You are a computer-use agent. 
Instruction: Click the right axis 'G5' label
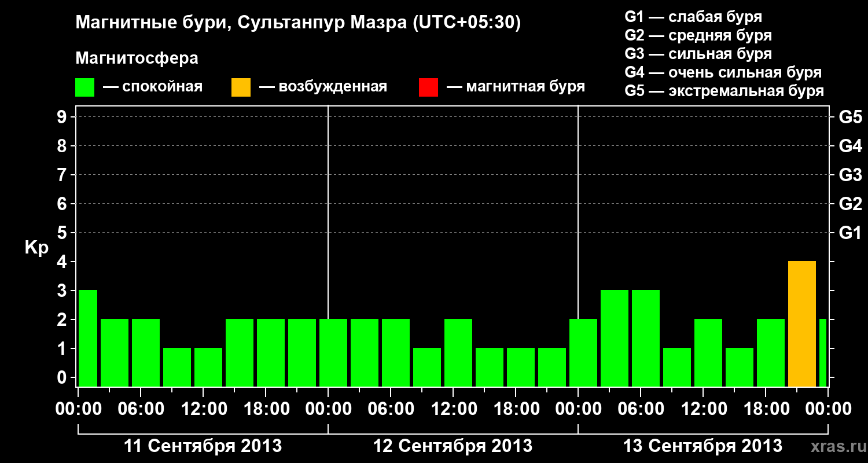850,117
